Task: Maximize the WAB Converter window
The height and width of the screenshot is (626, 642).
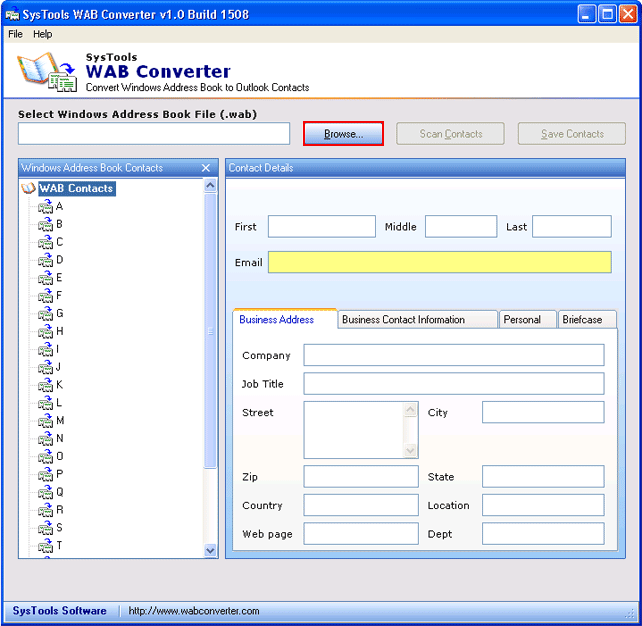Action: pyautogui.click(x=608, y=14)
